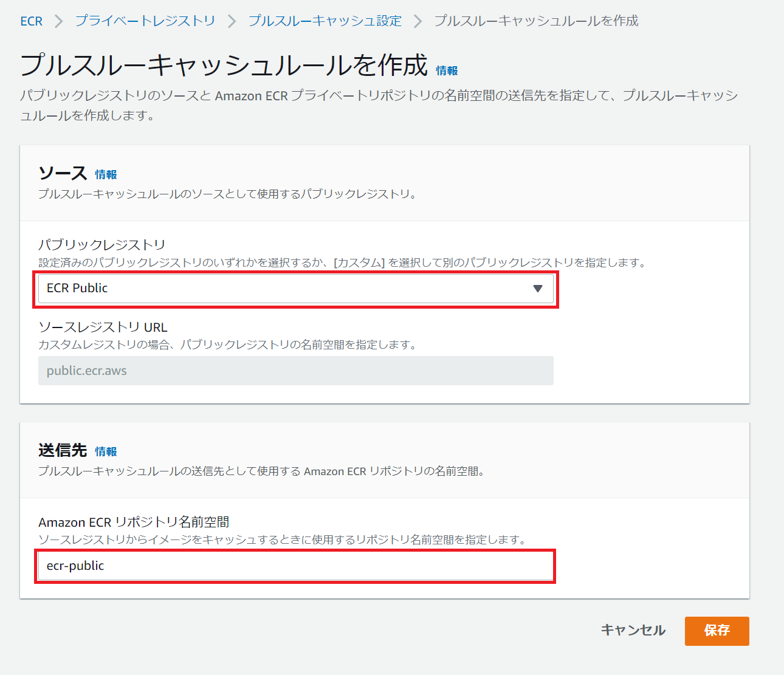Click the dropdown arrow of パブリックレジストリ

click(x=537, y=289)
